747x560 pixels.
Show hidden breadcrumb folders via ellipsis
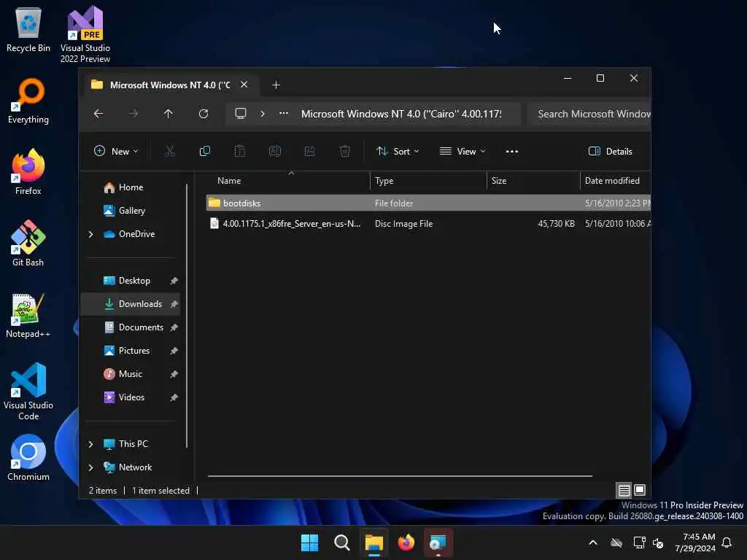pyautogui.click(x=284, y=114)
